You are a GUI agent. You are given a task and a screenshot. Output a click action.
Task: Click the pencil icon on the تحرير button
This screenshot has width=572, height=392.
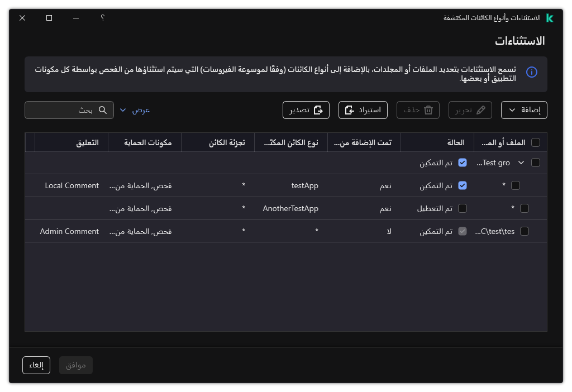[482, 110]
